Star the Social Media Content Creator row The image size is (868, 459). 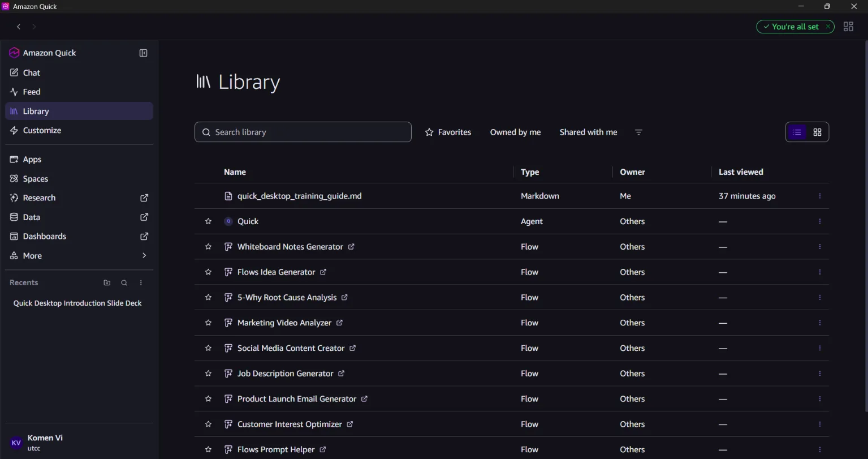208,348
